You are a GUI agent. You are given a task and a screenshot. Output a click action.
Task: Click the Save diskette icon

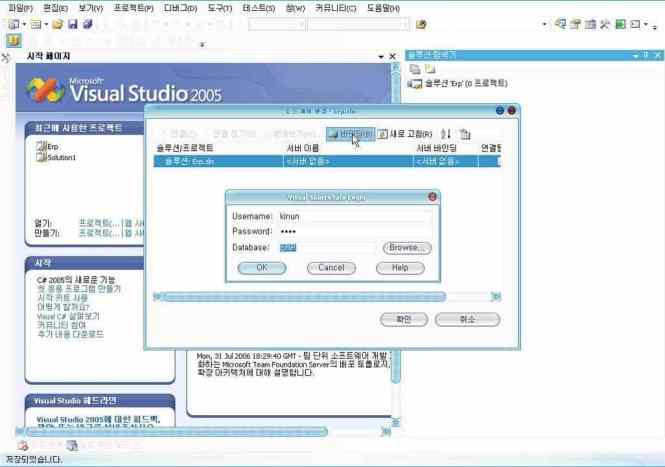click(73, 24)
